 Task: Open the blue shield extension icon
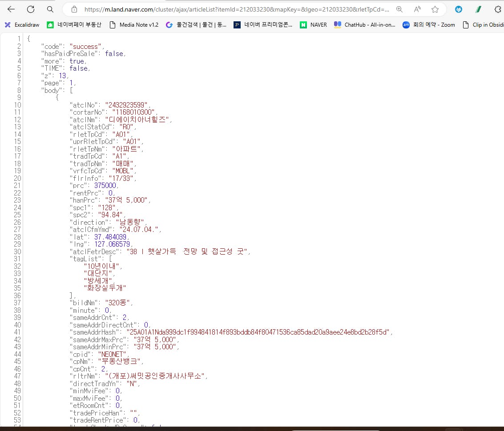[459, 9]
